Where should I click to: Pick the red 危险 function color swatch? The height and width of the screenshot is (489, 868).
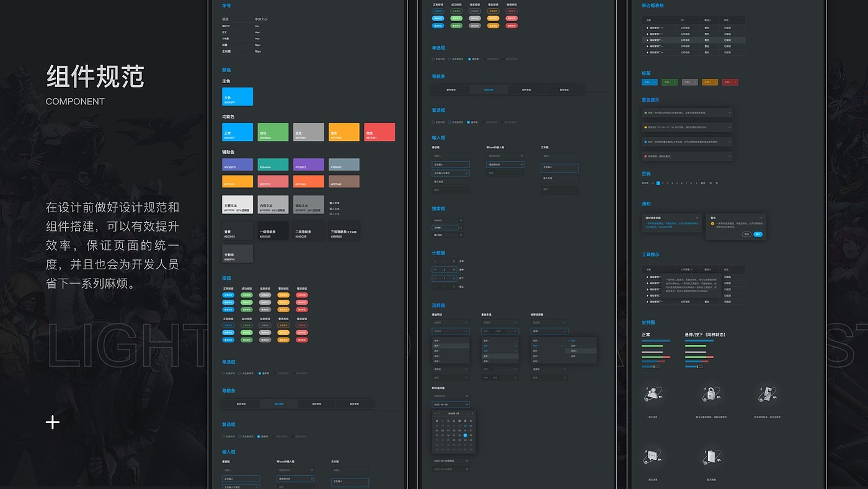click(x=379, y=132)
